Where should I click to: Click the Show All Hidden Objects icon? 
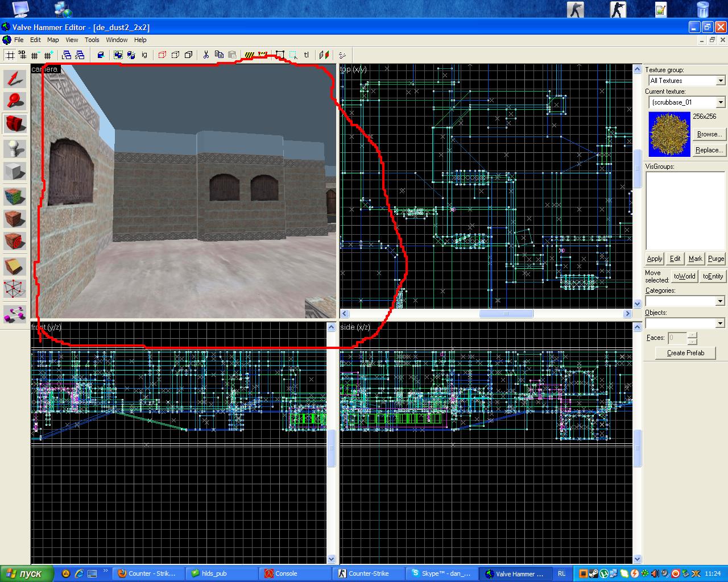(x=188, y=55)
